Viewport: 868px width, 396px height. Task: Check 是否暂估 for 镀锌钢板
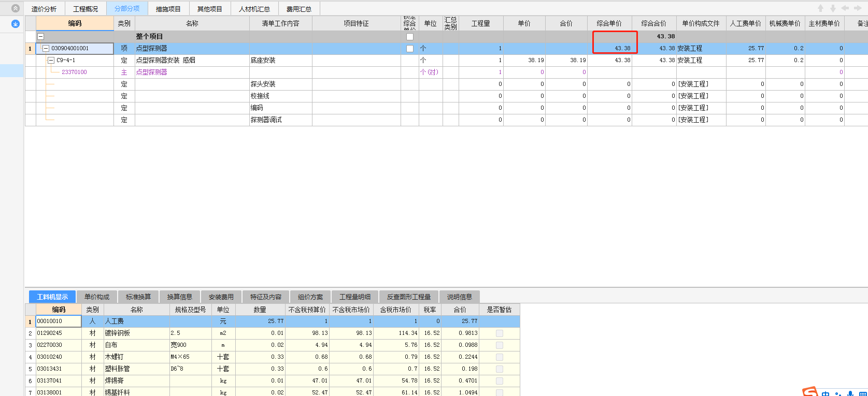click(x=500, y=333)
